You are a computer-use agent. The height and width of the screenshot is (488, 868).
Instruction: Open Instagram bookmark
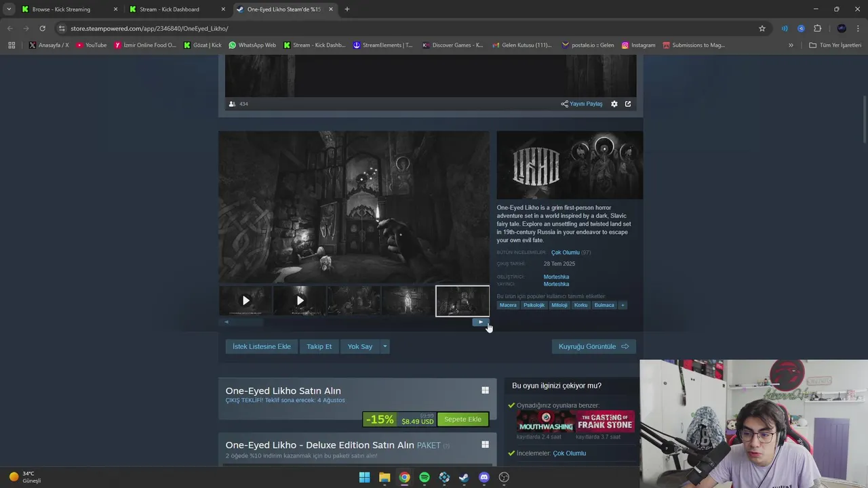pyautogui.click(x=638, y=45)
